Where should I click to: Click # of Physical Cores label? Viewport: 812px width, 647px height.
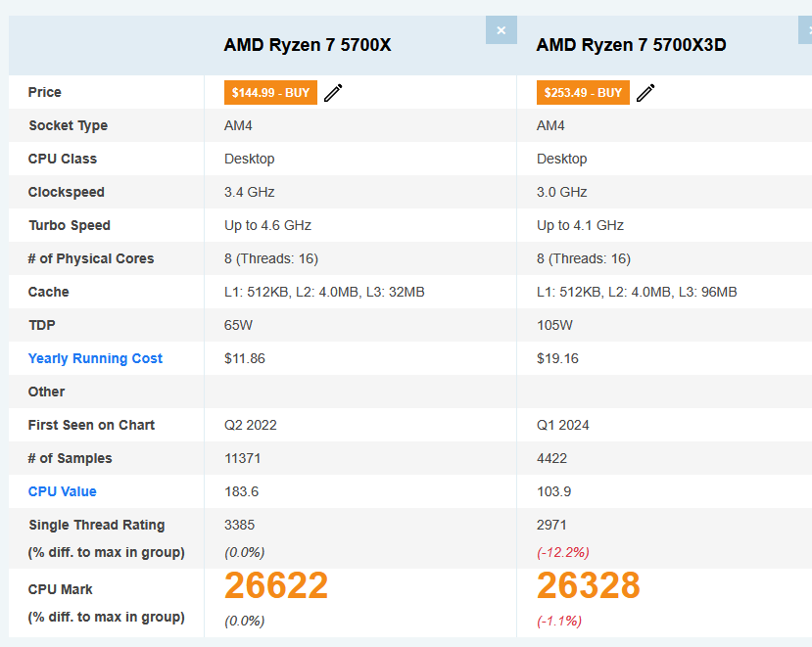pyautogui.click(x=91, y=258)
